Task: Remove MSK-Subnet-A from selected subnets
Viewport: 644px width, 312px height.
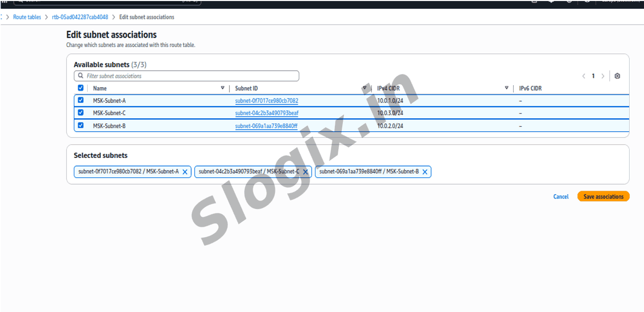Action: [x=185, y=172]
